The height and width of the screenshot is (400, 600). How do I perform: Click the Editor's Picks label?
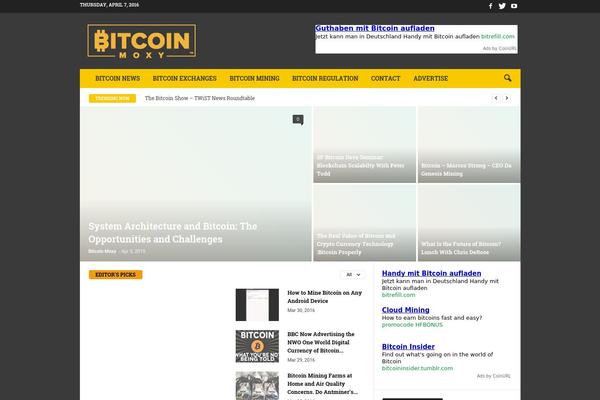[116, 274]
